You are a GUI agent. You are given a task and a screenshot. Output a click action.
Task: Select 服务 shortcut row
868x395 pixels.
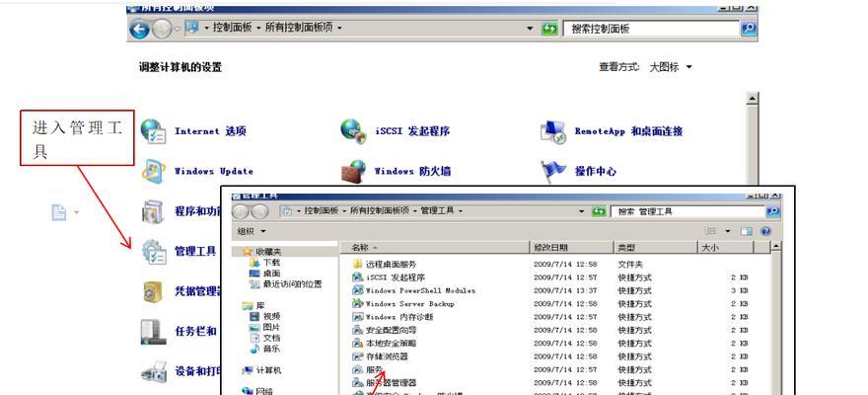pos(552,369)
